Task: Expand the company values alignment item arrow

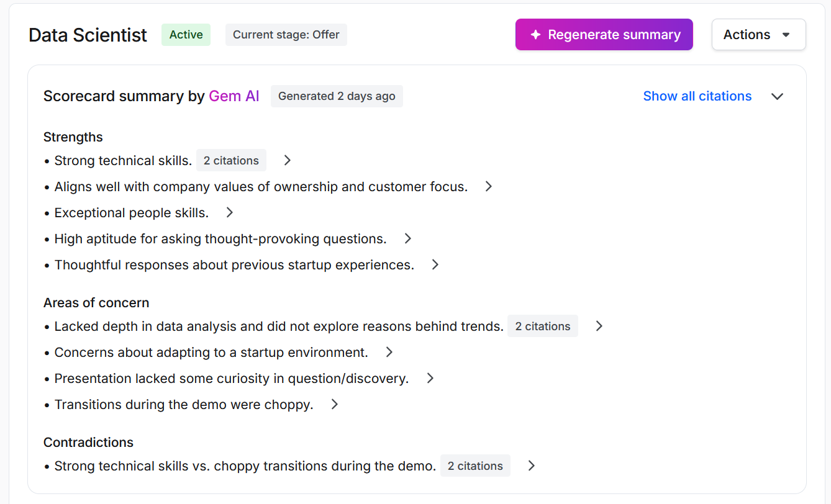Action: click(489, 186)
